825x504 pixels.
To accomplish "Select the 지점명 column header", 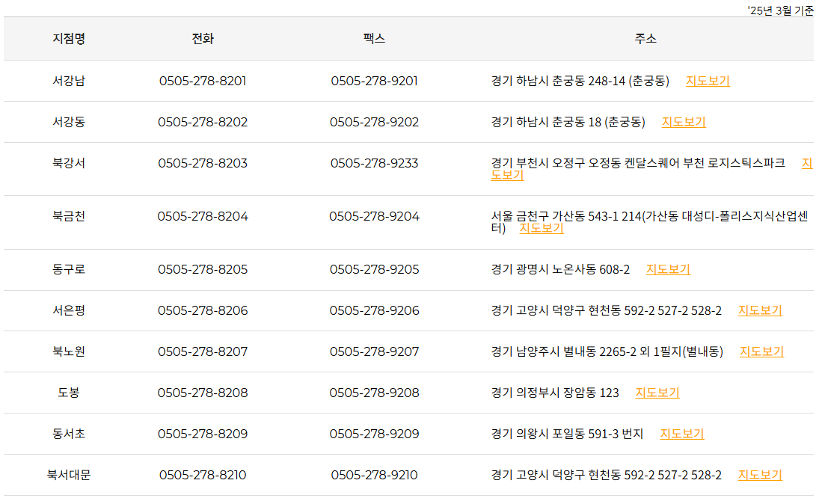I will 70,38.
